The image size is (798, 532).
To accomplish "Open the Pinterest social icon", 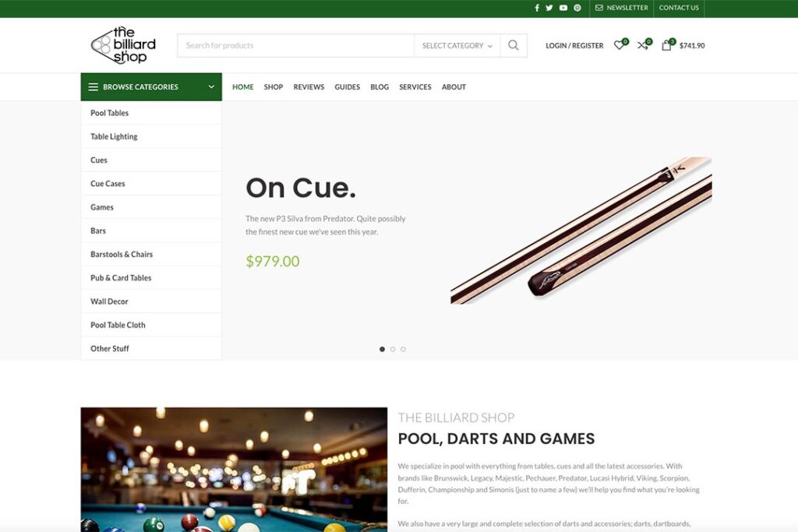I will [x=577, y=8].
